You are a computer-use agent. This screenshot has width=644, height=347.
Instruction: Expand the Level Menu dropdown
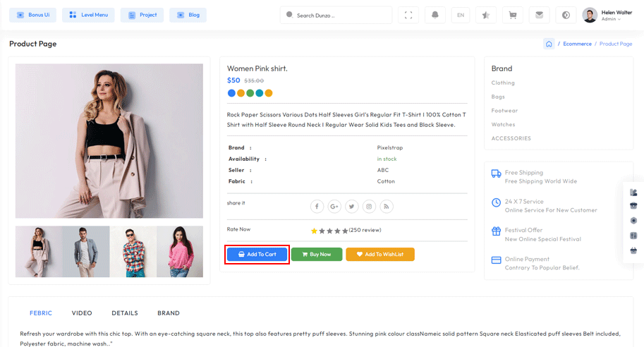tap(88, 15)
